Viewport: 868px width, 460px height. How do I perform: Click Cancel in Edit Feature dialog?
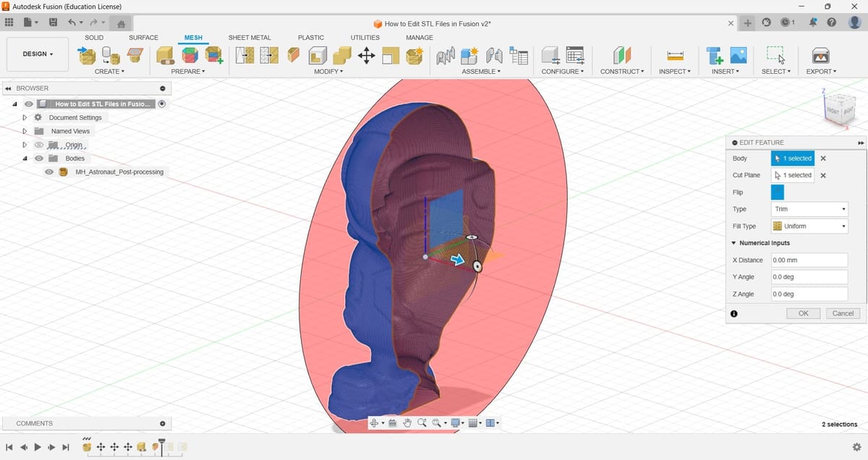tap(843, 313)
